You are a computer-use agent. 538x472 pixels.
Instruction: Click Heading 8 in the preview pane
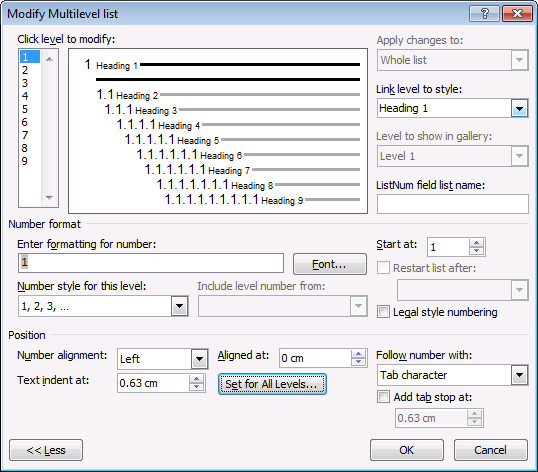[252, 186]
